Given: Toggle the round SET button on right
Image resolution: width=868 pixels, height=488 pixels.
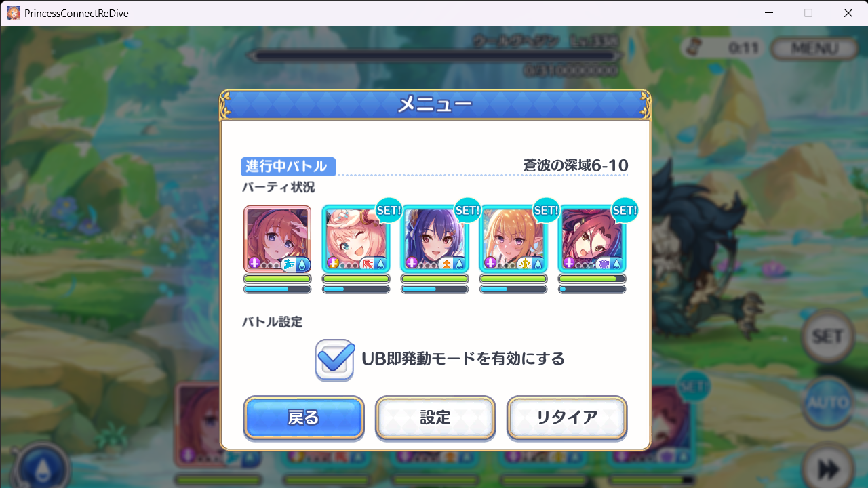Looking at the screenshot, I should 827,336.
